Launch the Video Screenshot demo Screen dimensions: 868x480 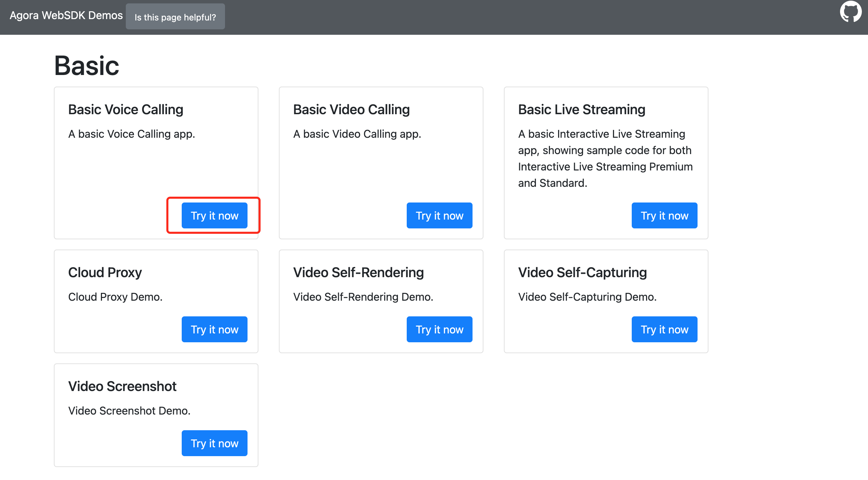[x=214, y=443]
